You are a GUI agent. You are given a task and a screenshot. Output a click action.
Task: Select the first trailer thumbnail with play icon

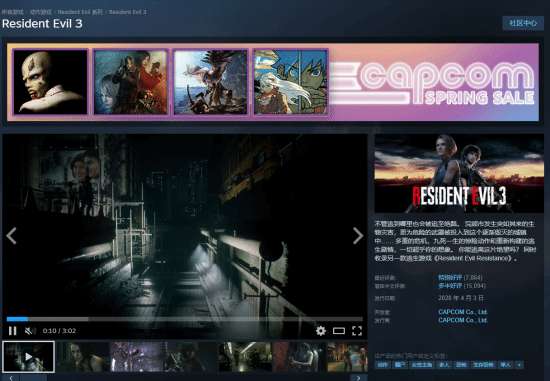click(28, 356)
